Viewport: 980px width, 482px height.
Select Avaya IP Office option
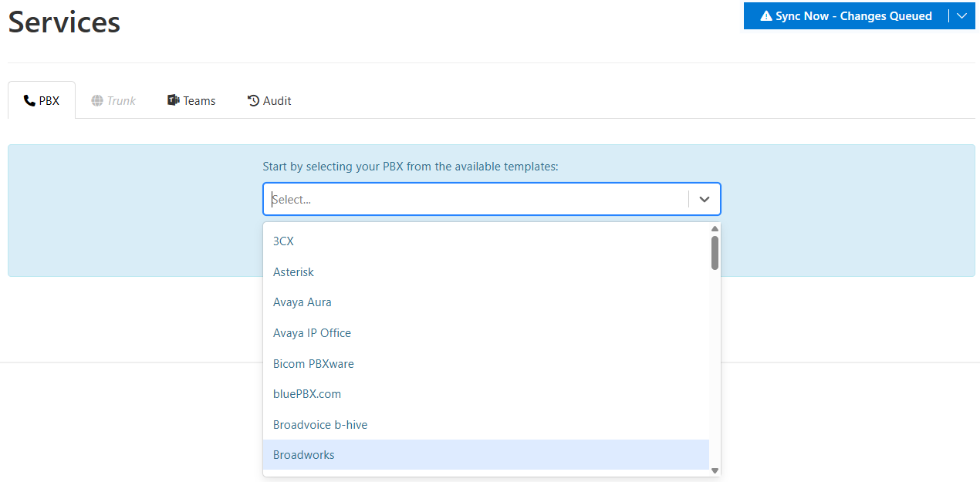click(486, 333)
